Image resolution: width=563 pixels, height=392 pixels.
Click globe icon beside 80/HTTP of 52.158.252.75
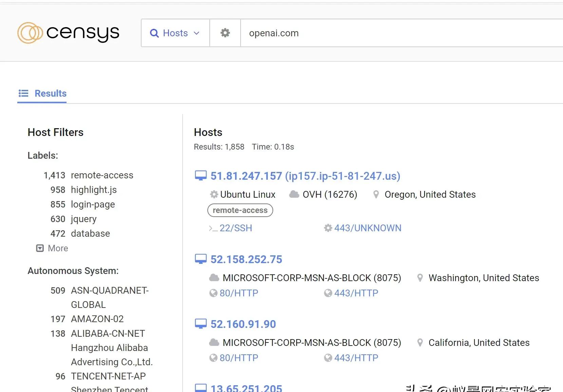coord(213,293)
